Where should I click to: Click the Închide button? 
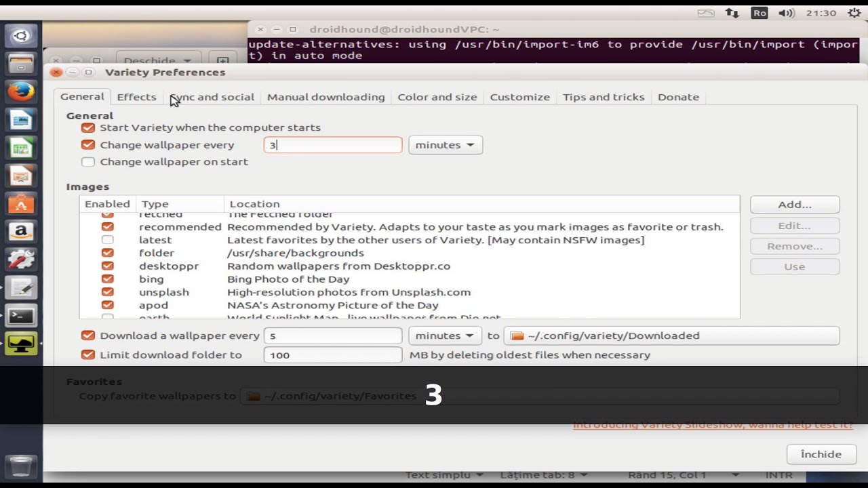tap(821, 454)
